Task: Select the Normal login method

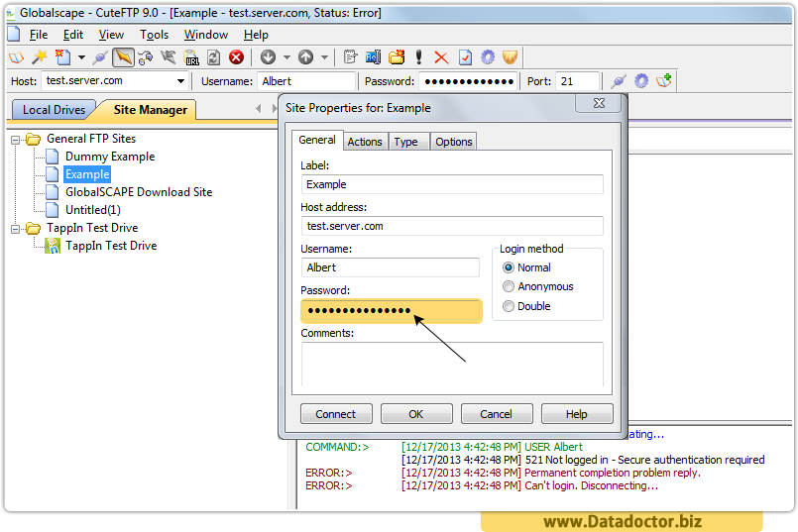Action: 526,267
